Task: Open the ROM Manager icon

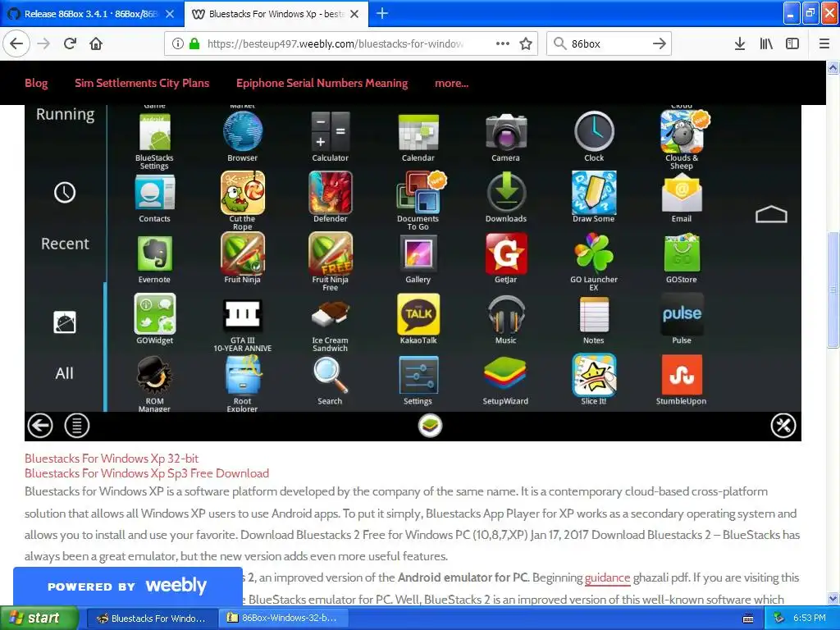Action: click(154, 375)
